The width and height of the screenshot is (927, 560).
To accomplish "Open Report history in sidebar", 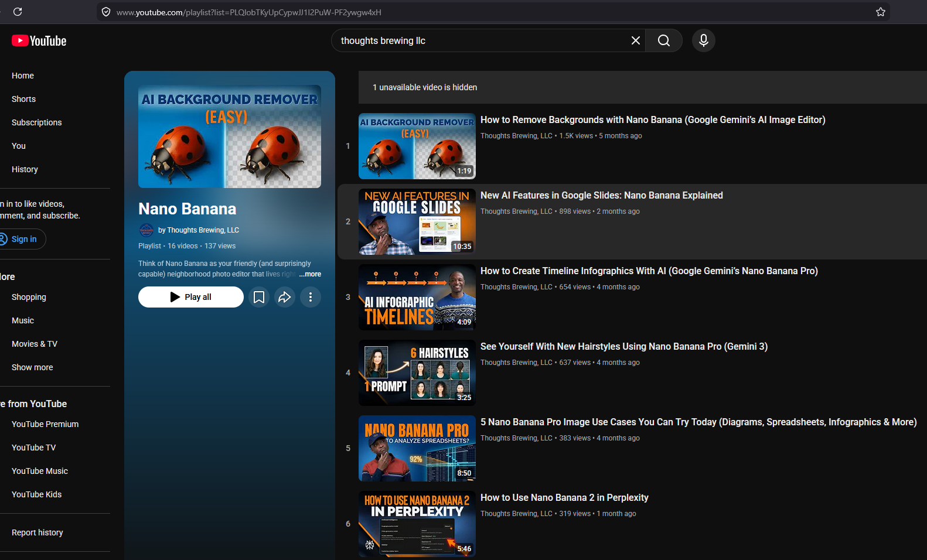I will coord(38,532).
